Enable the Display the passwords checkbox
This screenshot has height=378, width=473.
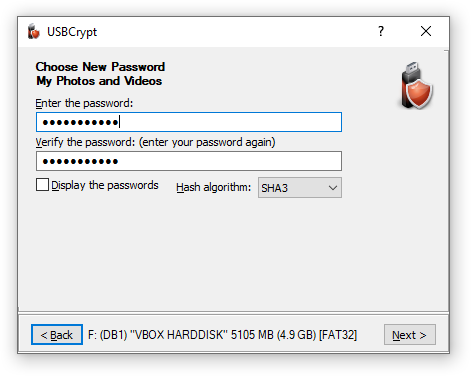click(x=42, y=185)
